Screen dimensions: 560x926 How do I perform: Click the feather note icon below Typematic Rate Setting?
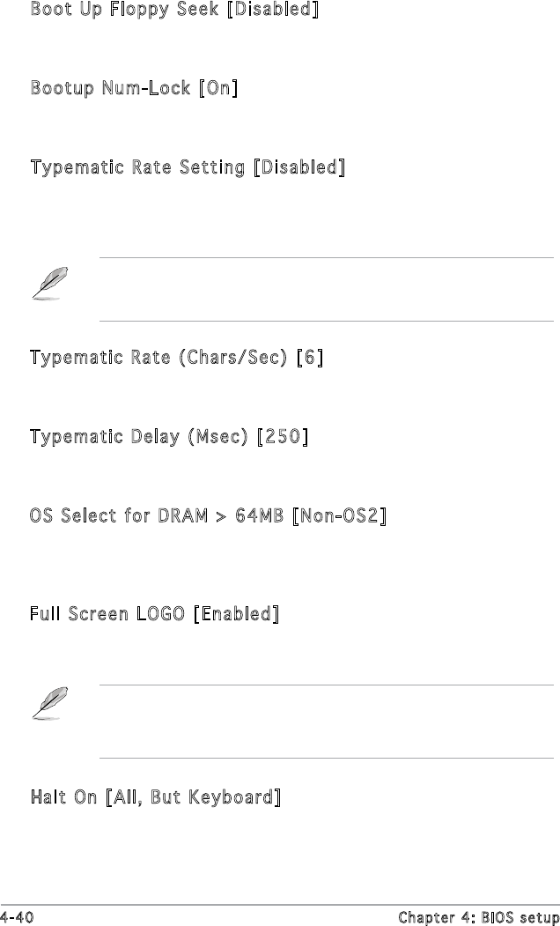(x=43, y=285)
